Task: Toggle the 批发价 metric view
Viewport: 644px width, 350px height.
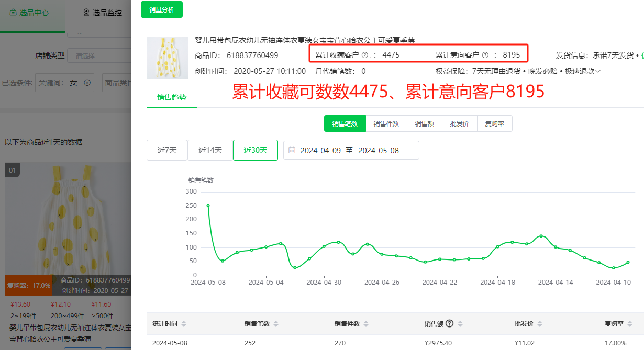Action: (x=459, y=123)
